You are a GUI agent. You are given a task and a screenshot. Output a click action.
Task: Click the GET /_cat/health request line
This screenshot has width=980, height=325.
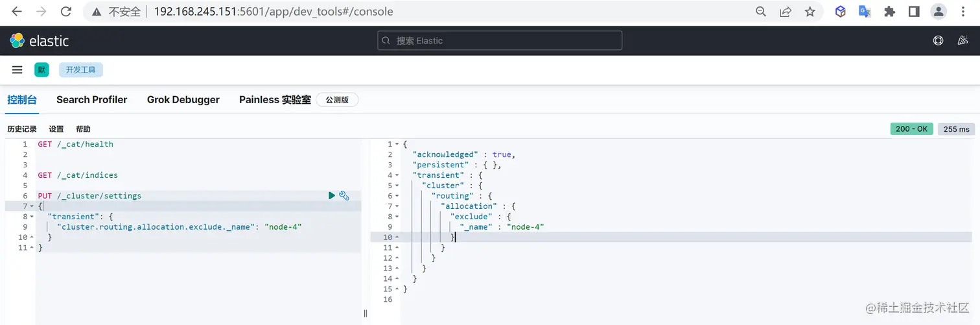[x=75, y=144]
